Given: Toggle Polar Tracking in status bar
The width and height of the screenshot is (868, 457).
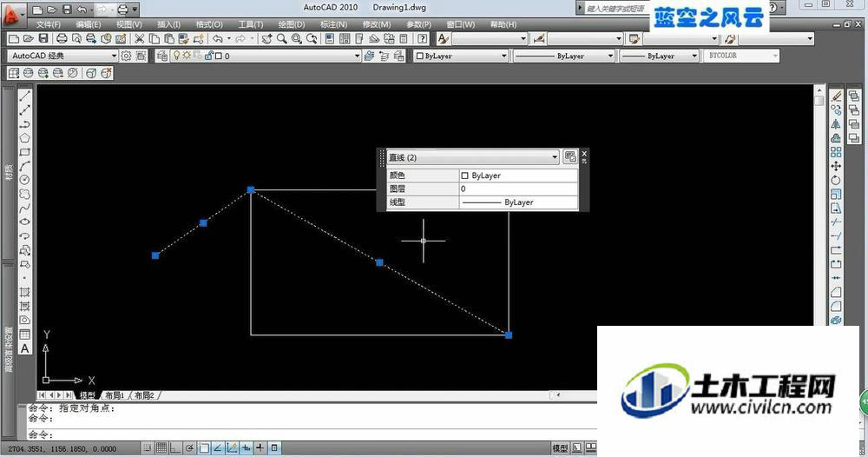Looking at the screenshot, I should 189,447.
